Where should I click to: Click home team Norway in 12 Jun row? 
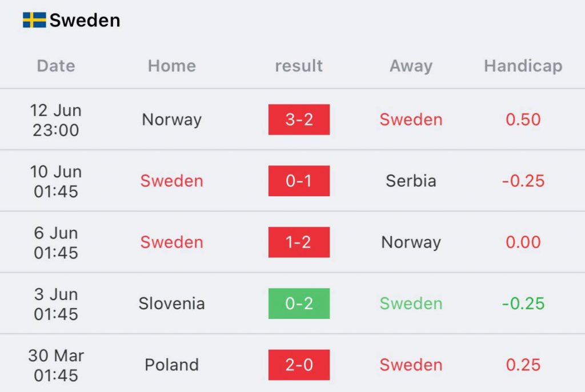tap(171, 120)
